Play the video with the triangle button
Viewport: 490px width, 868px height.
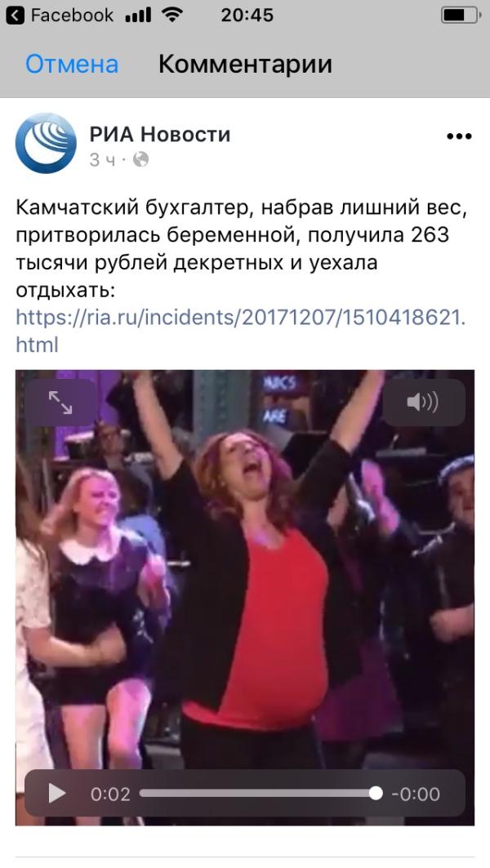56,794
